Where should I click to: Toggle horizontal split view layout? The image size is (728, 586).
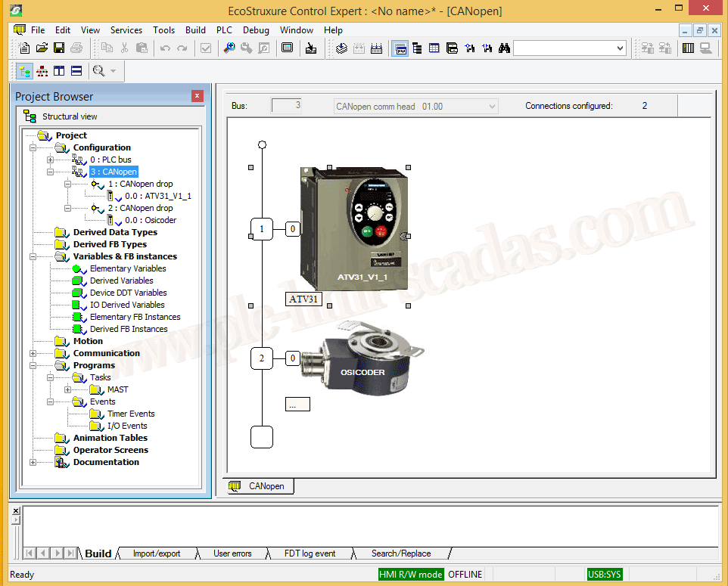[76, 71]
